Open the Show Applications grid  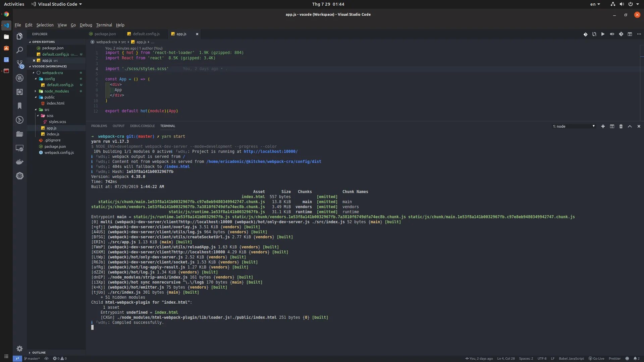[x=6, y=356]
